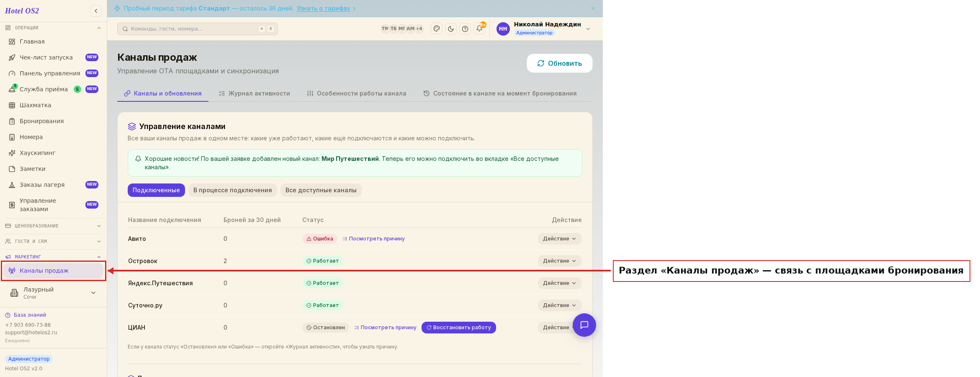This screenshot has width=980, height=377.
Task: Click the Яндекс.Путешествия channel name
Action: 160,283
